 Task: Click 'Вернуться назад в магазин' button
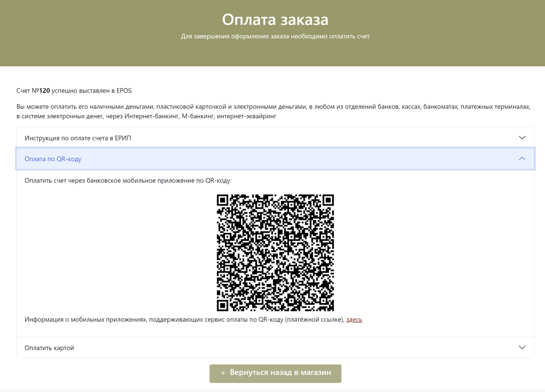coord(275,373)
